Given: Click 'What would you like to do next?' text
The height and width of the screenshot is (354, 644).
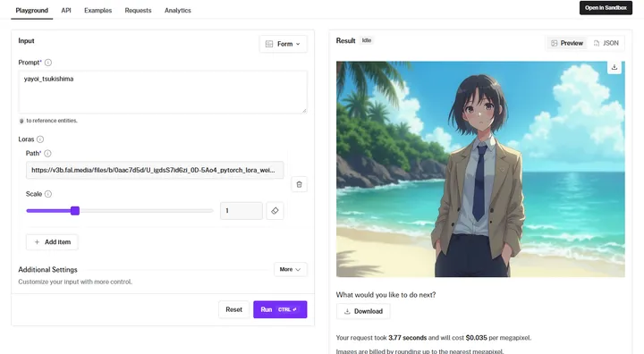Looking at the screenshot, I should coord(386,295).
